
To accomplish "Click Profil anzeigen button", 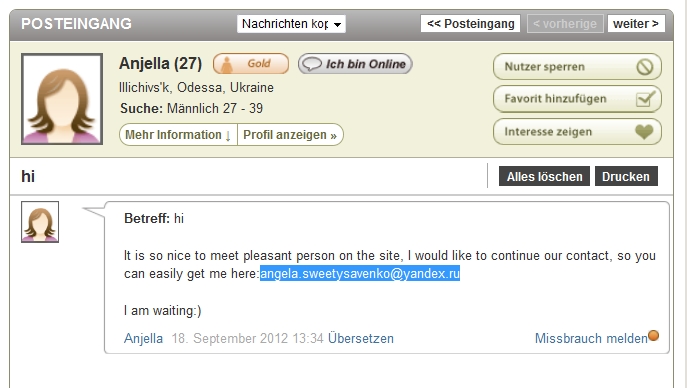I will tap(290, 135).
